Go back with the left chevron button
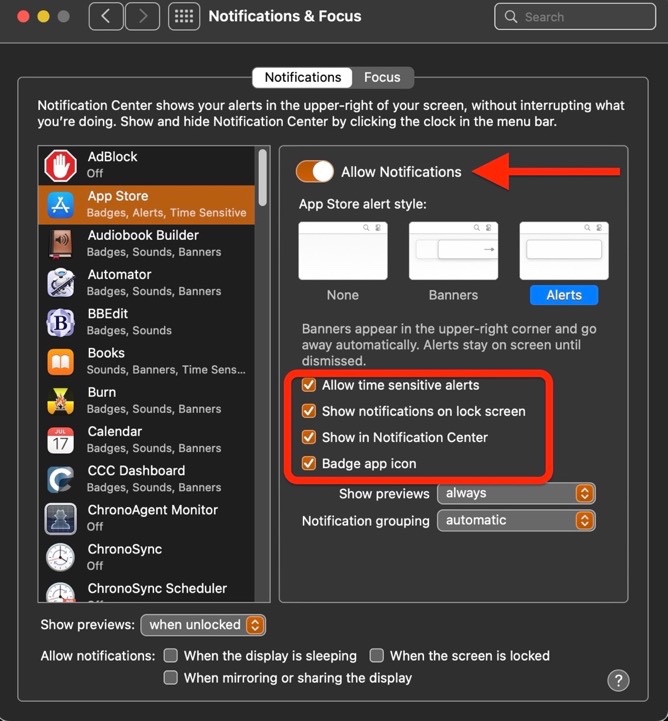 pyautogui.click(x=106, y=17)
